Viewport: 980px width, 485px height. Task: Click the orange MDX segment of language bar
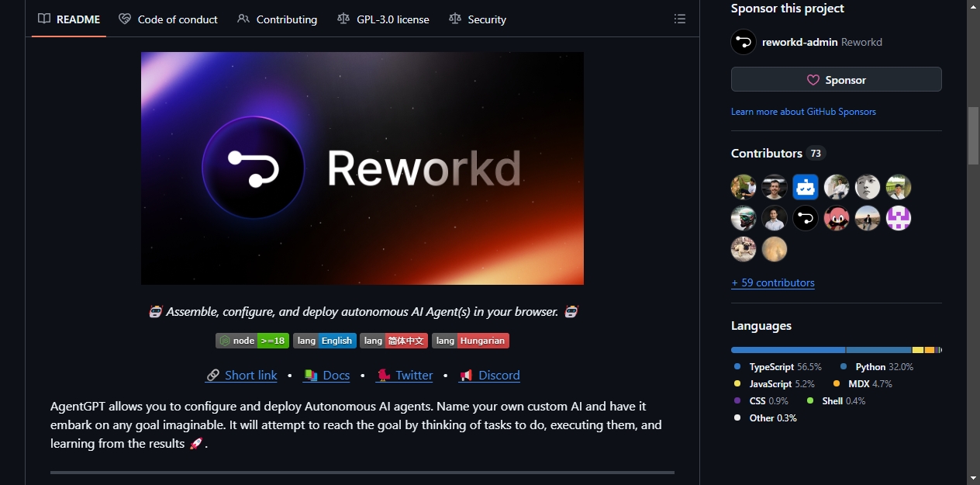coord(930,350)
